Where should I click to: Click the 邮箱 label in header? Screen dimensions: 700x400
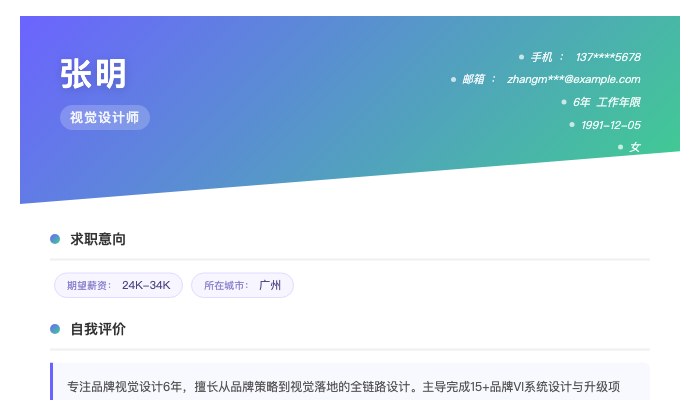tap(473, 79)
